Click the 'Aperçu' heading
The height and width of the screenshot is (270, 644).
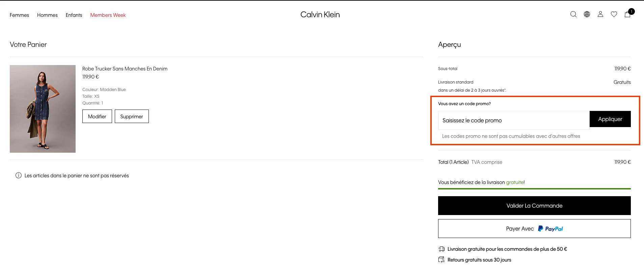pos(450,44)
